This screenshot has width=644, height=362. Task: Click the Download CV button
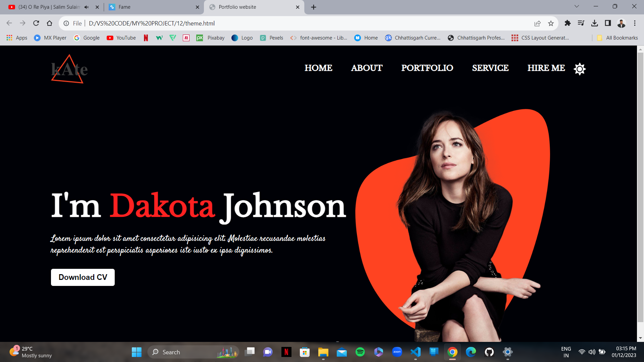coord(83,277)
